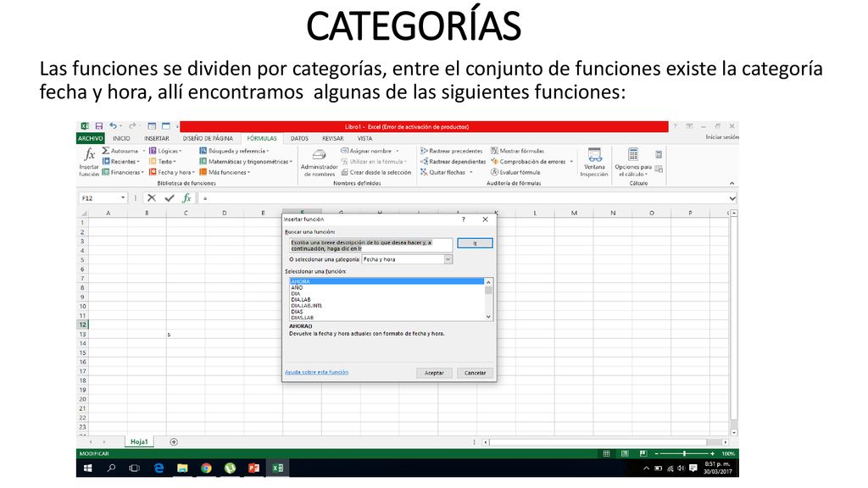Switch to the DISEÑO DE PÁGINA tab
The image size is (868, 488).
point(208,138)
